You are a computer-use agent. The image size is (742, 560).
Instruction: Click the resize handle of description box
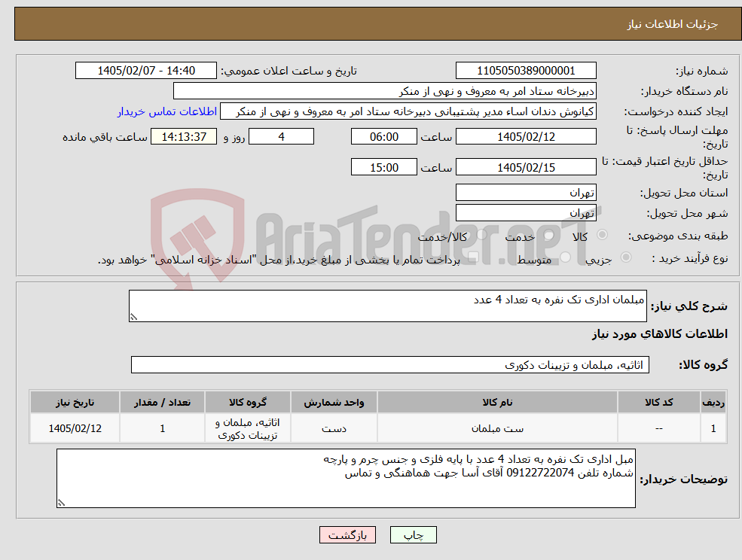click(133, 318)
